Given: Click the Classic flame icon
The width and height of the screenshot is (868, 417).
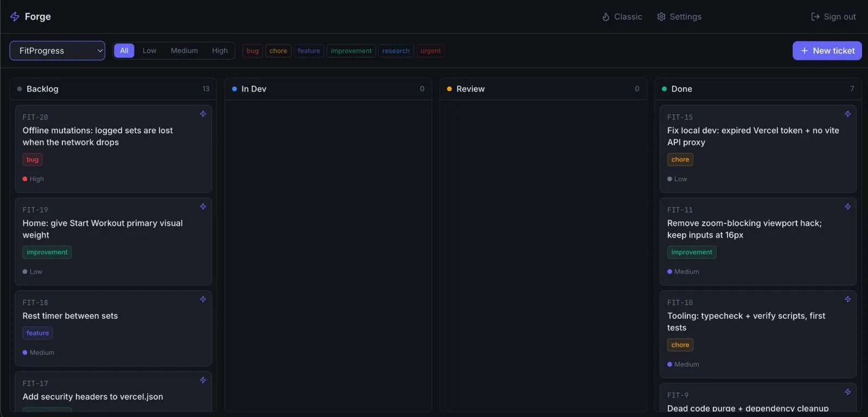Looking at the screenshot, I should point(606,17).
